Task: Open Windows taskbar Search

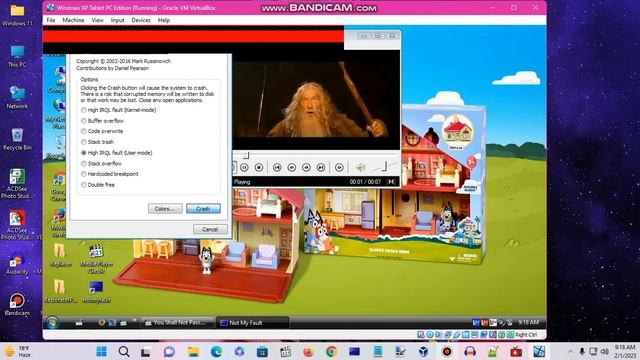Action: coord(124,351)
